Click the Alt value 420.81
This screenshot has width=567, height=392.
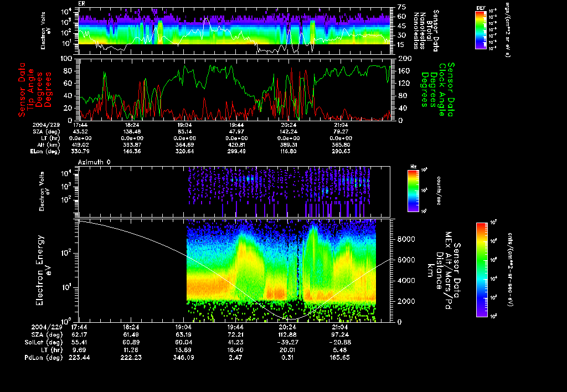pyautogui.click(x=236, y=145)
